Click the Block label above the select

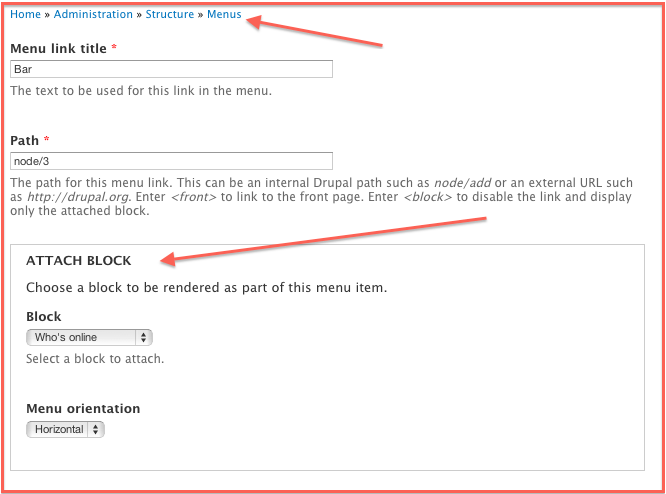[43, 317]
